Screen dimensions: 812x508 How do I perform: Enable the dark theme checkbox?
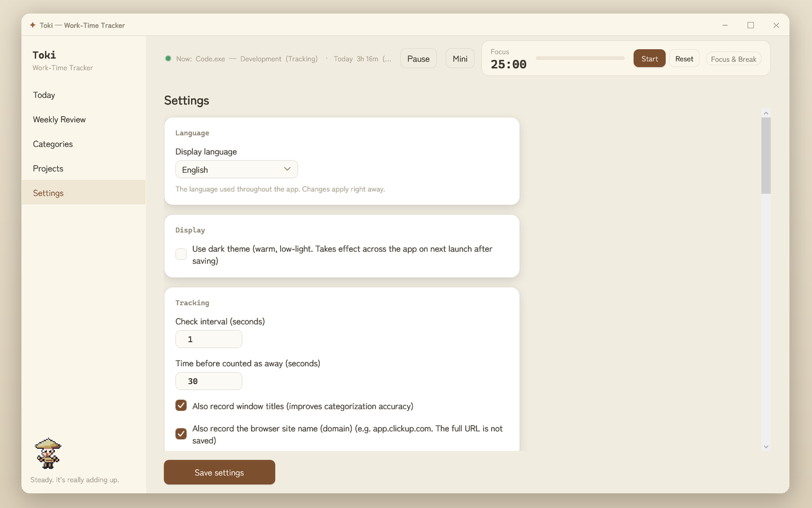[181, 254]
